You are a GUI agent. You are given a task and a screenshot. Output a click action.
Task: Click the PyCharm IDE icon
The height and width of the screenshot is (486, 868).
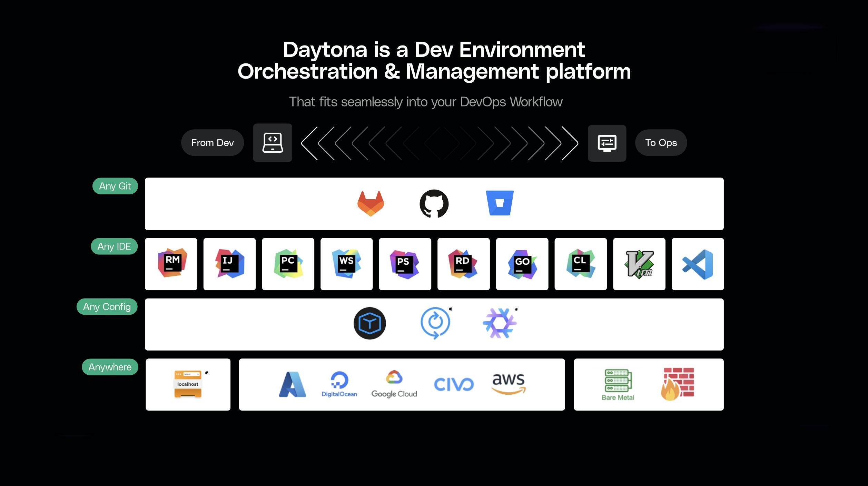[288, 263]
